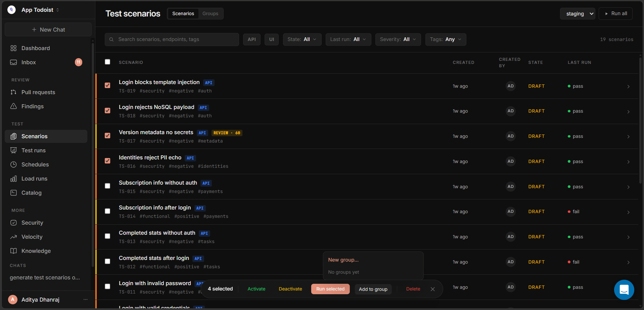
Task: Click the sidebar vertical scrollbar
Action: 93,155
